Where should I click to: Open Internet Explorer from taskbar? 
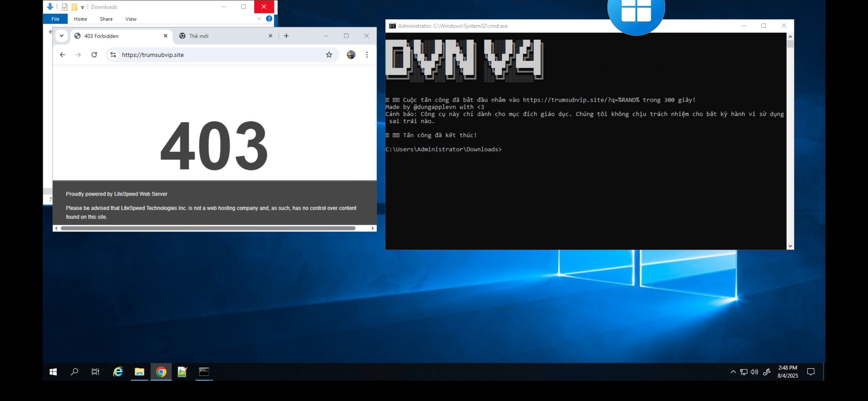(x=118, y=372)
